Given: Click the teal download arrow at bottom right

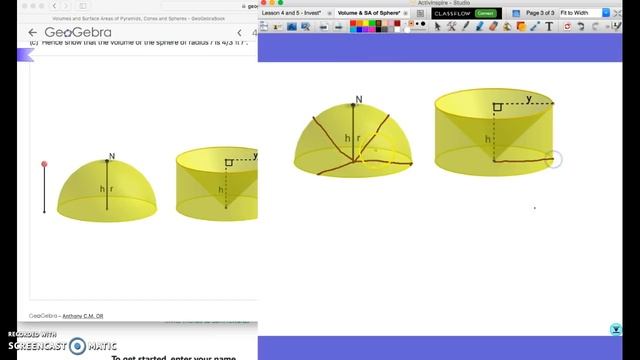Looking at the screenshot, I should [616, 329].
